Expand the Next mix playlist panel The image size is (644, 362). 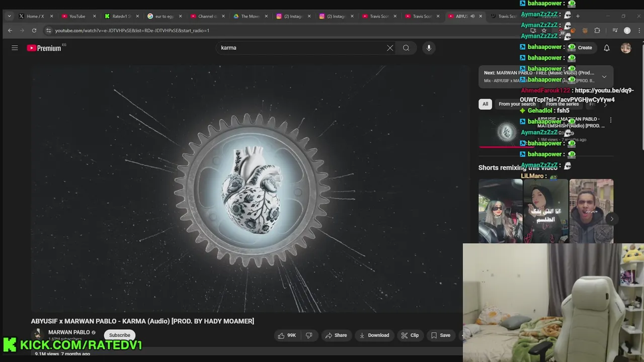click(604, 77)
